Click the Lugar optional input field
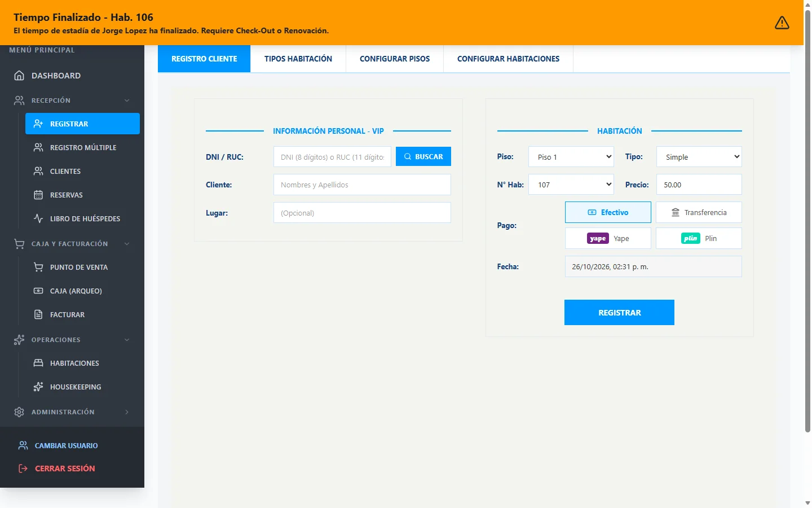Viewport: 812px width, 508px height. pos(362,213)
